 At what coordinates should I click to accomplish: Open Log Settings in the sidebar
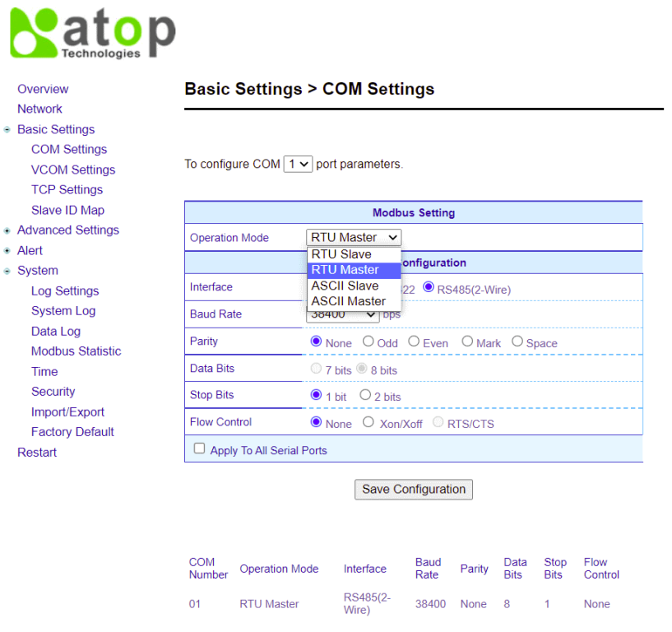point(65,291)
